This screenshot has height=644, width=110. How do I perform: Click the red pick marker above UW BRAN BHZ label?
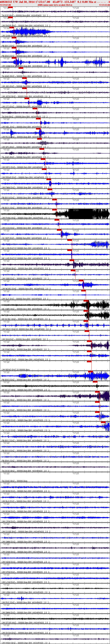pos(72,260)
